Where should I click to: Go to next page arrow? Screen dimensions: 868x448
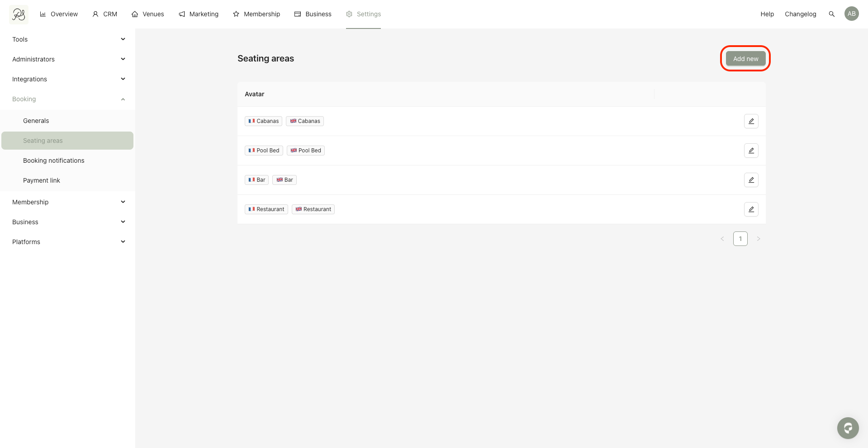pyautogui.click(x=759, y=239)
